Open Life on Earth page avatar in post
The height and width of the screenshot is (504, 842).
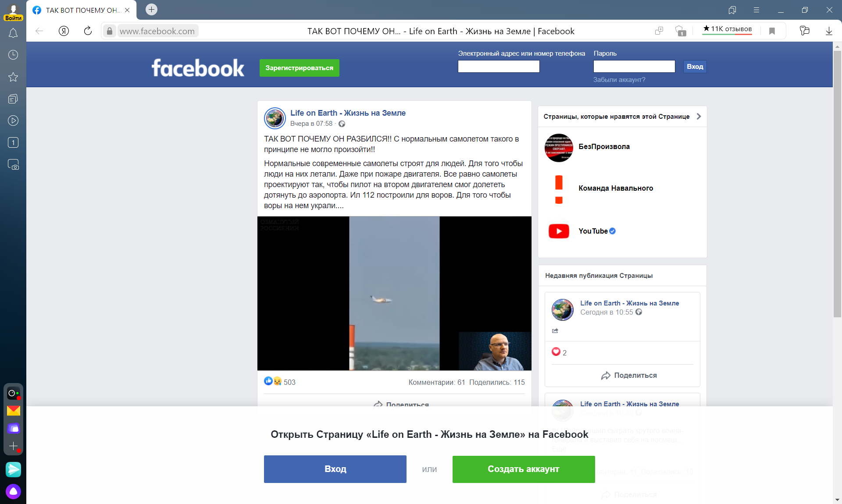tap(275, 118)
